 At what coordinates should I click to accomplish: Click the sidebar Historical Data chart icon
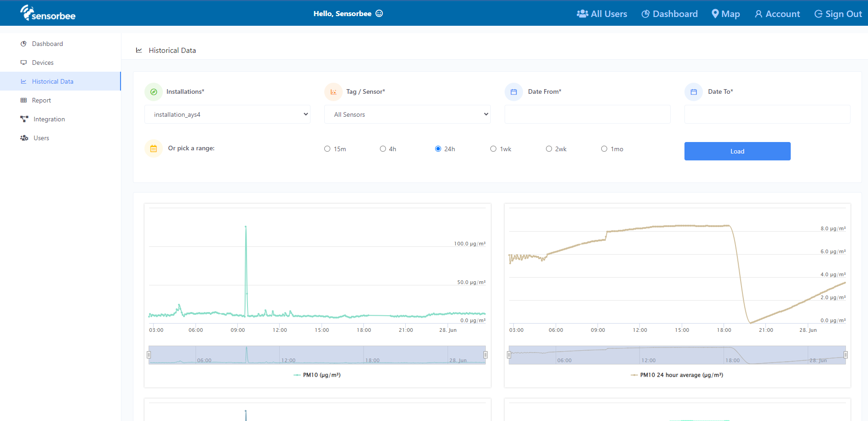point(23,81)
